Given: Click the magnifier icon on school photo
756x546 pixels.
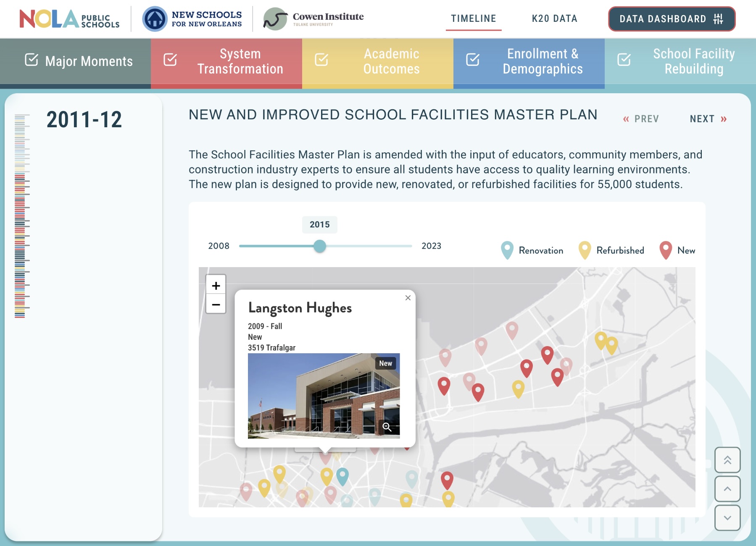Looking at the screenshot, I should point(387,427).
